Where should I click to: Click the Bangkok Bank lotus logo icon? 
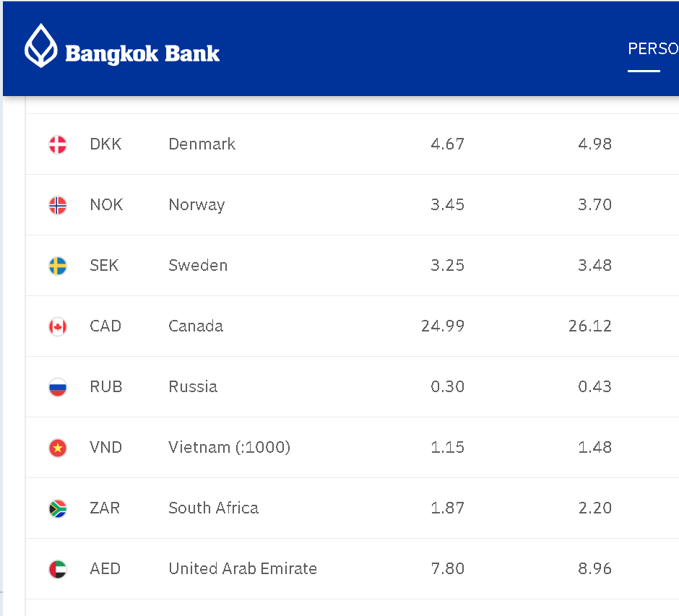click(40, 45)
